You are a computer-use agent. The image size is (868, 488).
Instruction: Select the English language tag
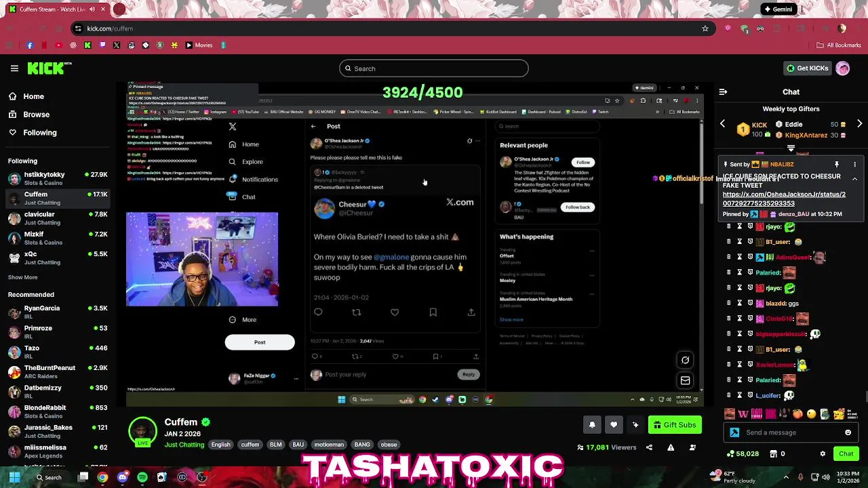click(220, 445)
